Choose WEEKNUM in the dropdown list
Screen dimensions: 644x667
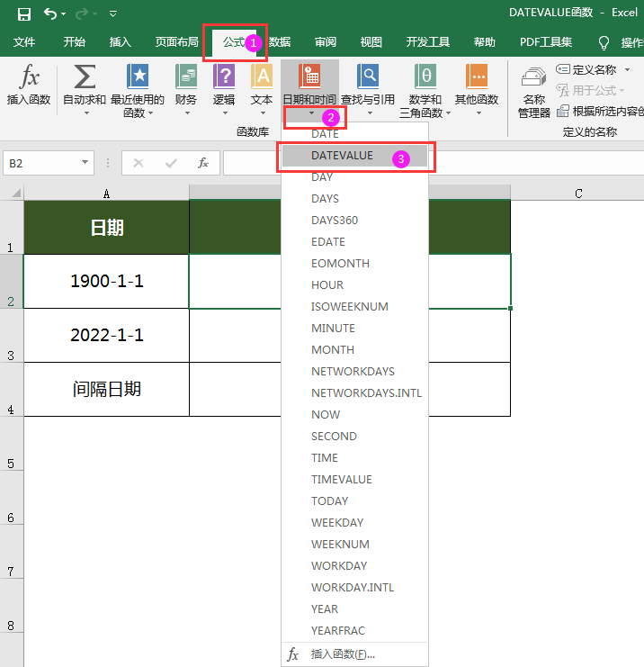click(x=355, y=544)
